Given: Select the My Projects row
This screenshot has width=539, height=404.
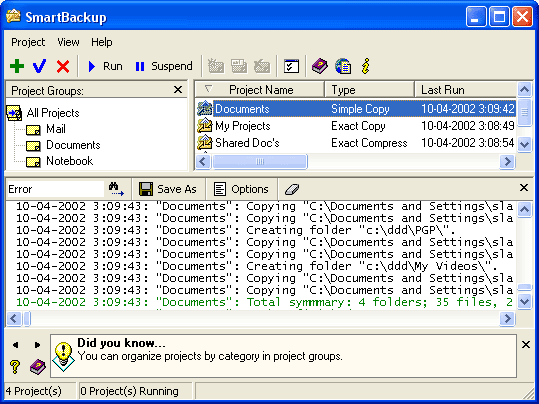Looking at the screenshot, I should point(356,126).
